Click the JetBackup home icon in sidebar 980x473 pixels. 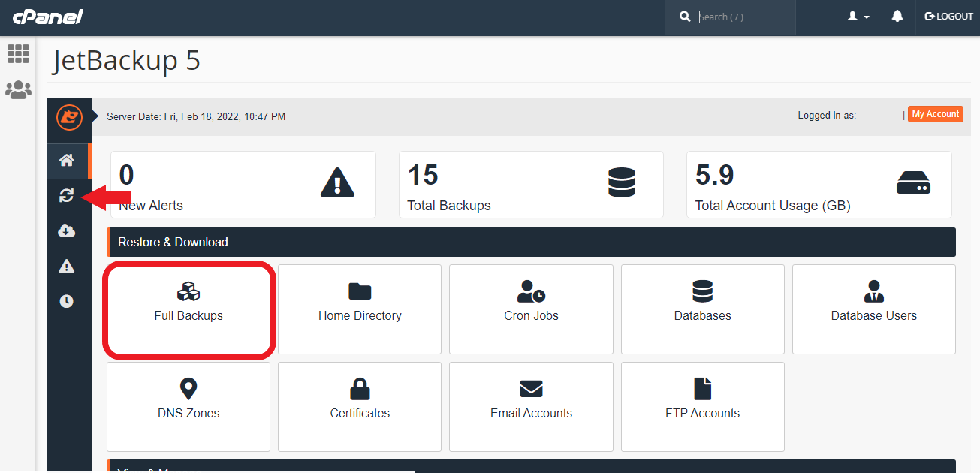click(67, 160)
